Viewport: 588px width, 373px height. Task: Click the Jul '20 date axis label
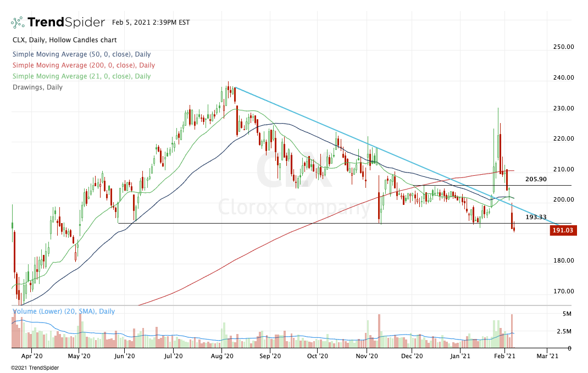click(173, 356)
